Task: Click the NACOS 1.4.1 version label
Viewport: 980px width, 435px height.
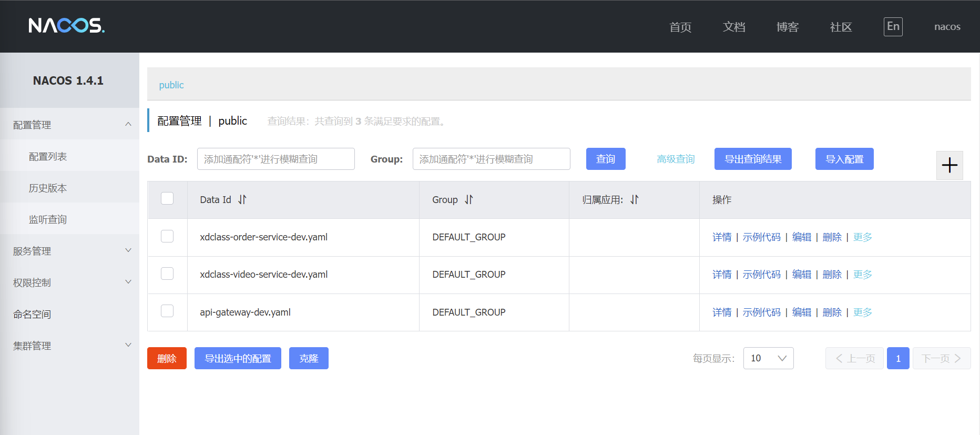Action: coord(68,80)
